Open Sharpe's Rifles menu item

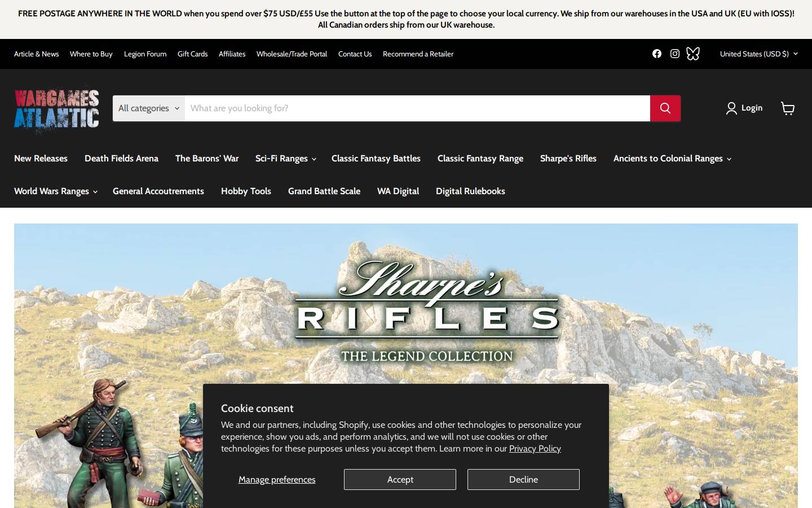point(568,159)
